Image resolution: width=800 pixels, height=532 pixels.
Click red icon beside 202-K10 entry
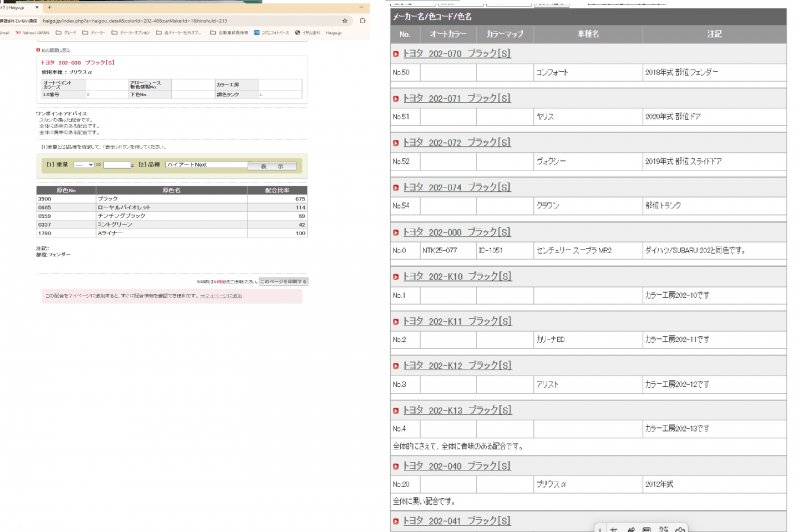click(395, 277)
